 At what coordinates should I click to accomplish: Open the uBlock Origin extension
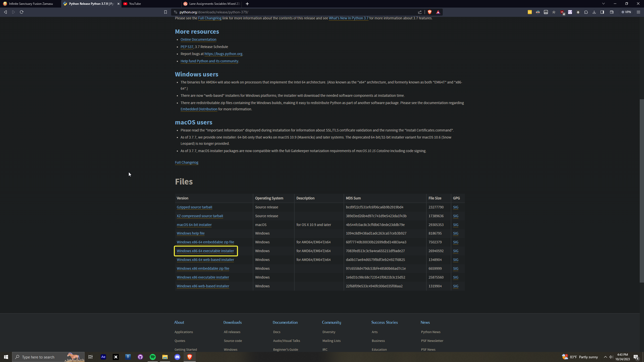(x=562, y=12)
